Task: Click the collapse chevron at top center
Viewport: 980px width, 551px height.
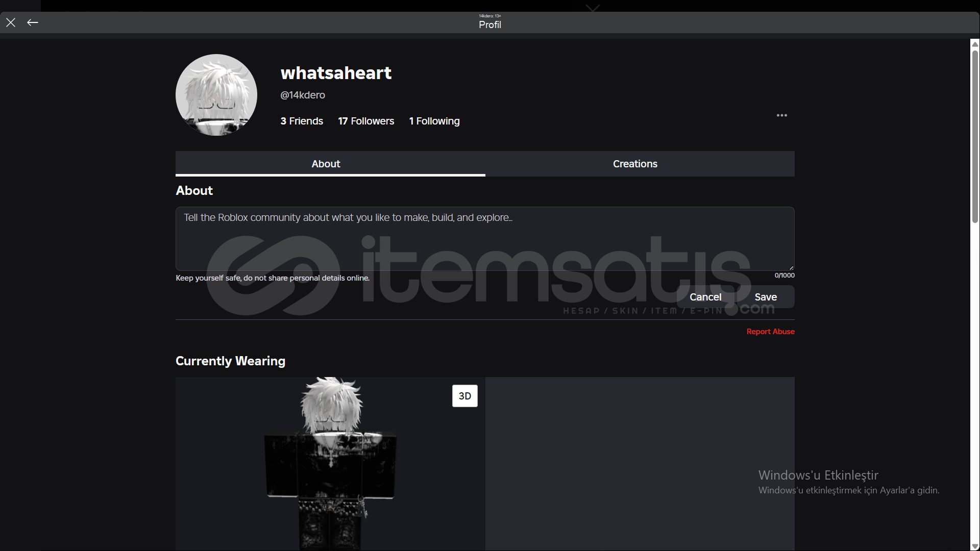Action: pyautogui.click(x=593, y=8)
